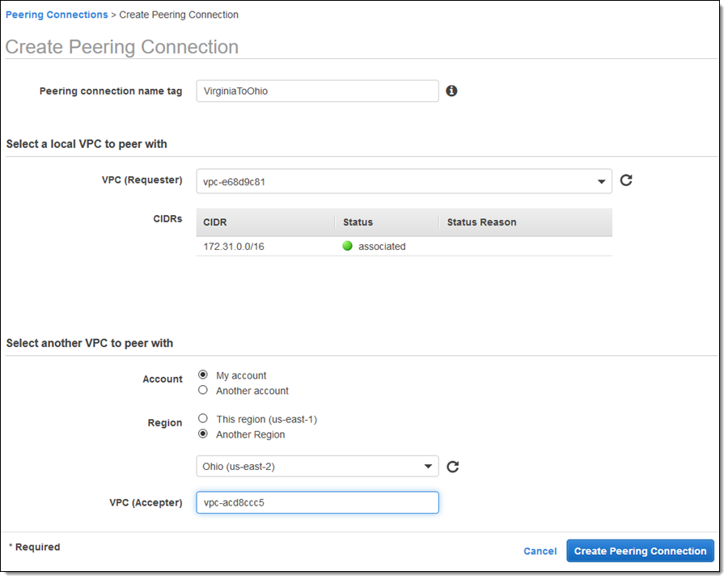
Task: Focus the Peering connection name tag field
Action: 317,91
